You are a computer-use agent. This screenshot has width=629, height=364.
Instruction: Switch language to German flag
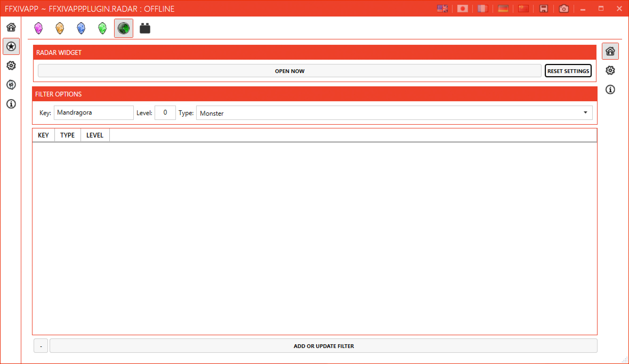[503, 9]
